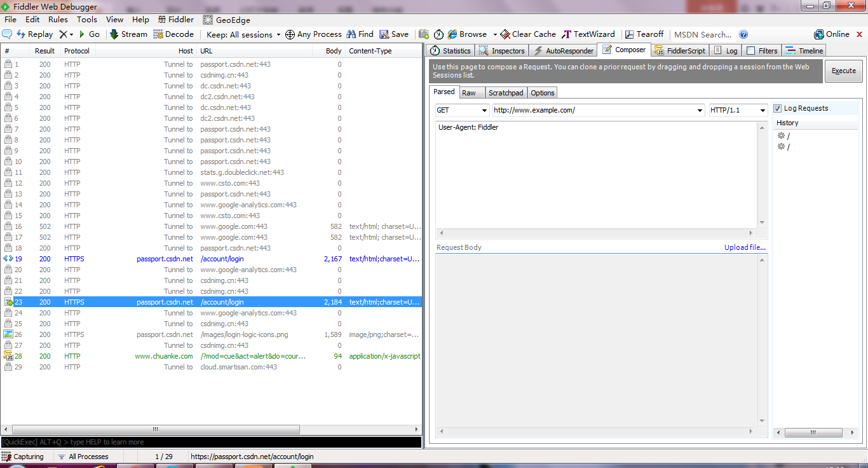Open the File menu
868x468 pixels.
click(x=10, y=20)
